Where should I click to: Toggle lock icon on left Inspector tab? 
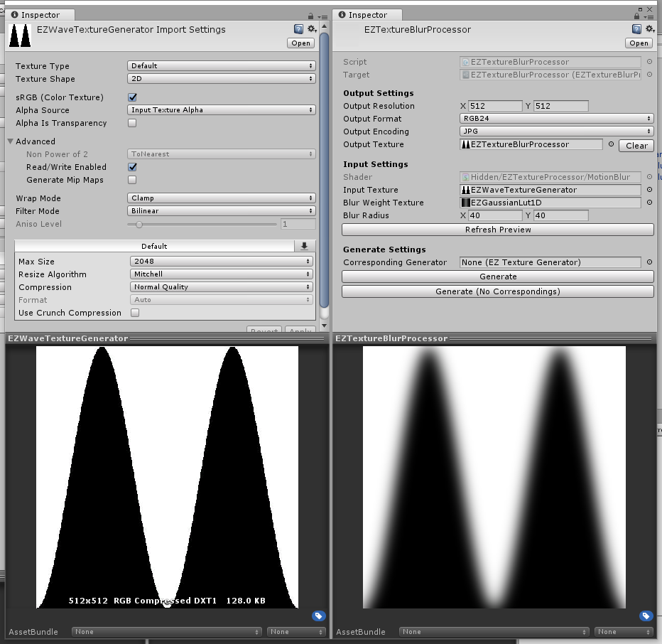pyautogui.click(x=310, y=16)
